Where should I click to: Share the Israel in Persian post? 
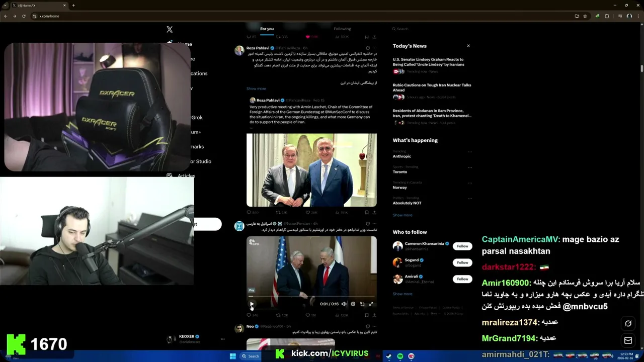click(374, 315)
